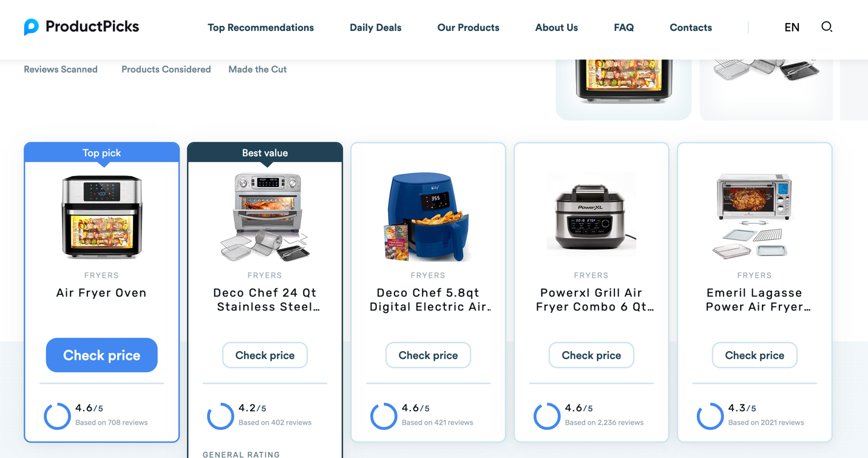Check price of Deco Chef 5.8qt Digital Electric

pyautogui.click(x=428, y=355)
